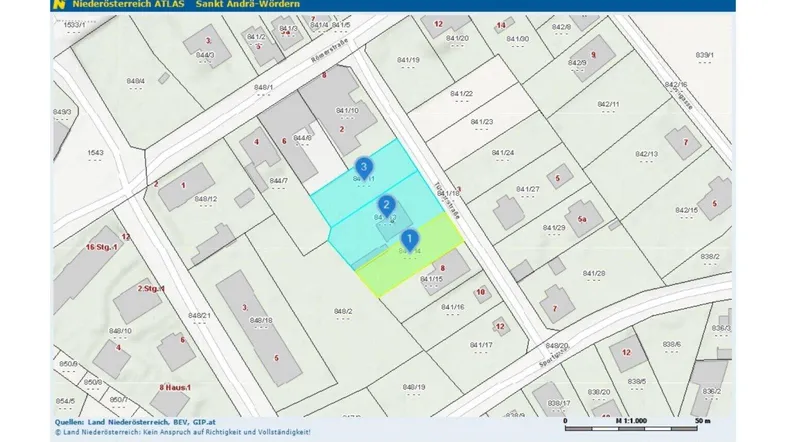Click the 'M 1:1.000' scale label
The image size is (786, 442).
[x=631, y=421]
